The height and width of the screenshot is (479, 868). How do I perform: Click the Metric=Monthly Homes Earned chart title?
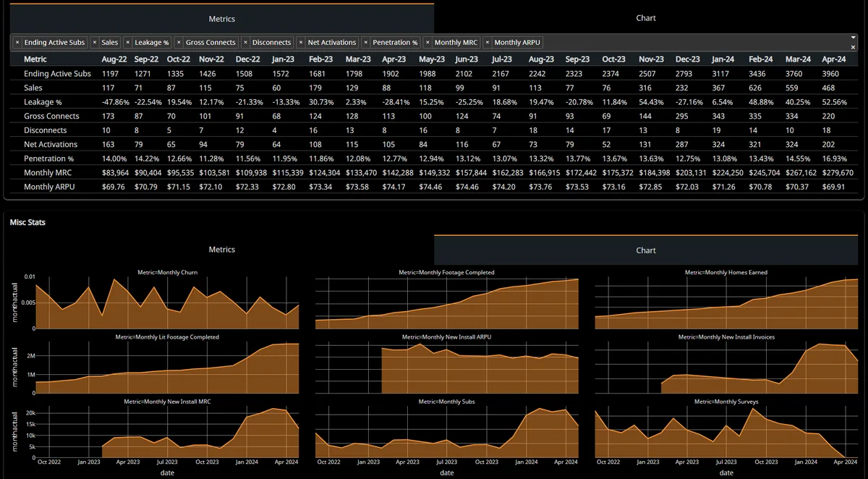coord(726,273)
